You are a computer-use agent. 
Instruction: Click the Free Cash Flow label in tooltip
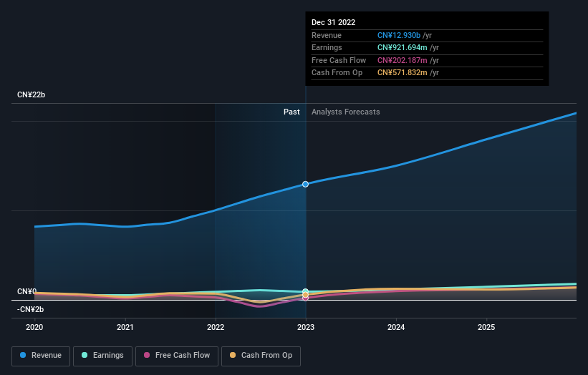[339, 60]
